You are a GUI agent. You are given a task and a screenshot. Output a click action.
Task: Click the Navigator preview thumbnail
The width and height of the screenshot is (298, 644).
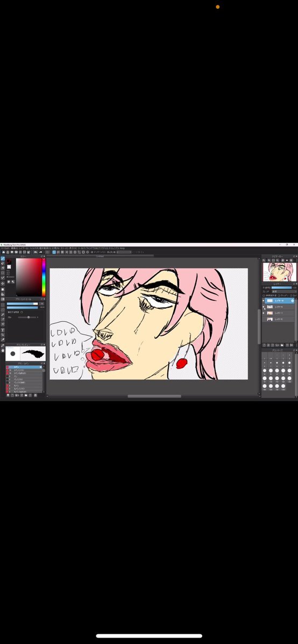pos(280,272)
